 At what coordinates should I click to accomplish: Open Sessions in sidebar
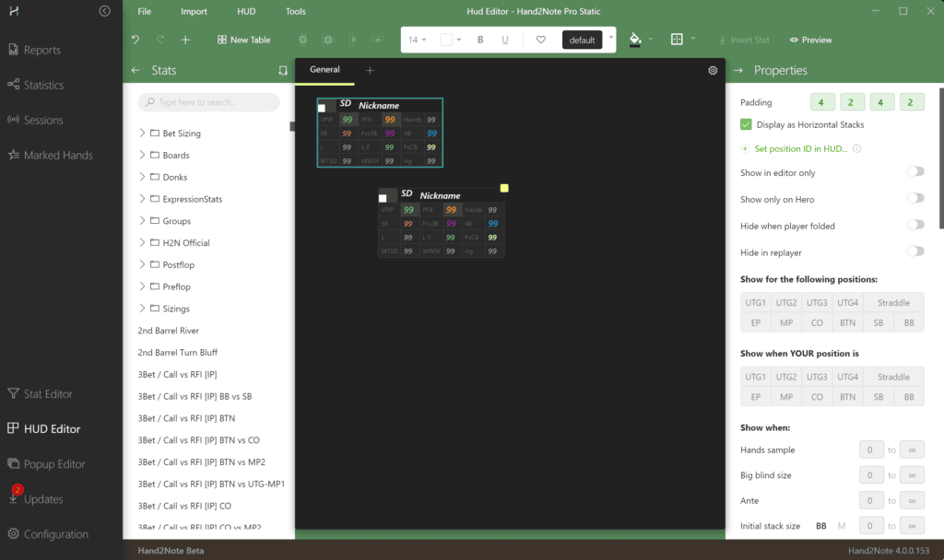coord(35,120)
